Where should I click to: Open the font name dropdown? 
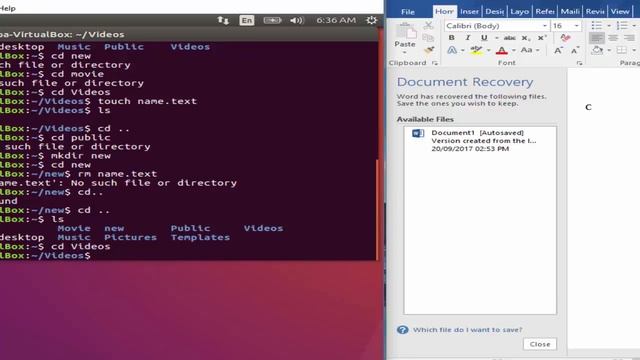tap(544, 26)
